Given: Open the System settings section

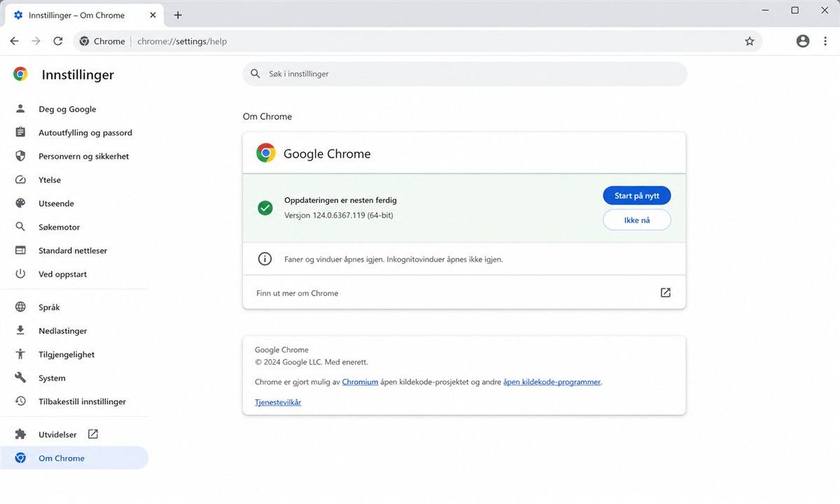Looking at the screenshot, I should click(x=74, y=378).
